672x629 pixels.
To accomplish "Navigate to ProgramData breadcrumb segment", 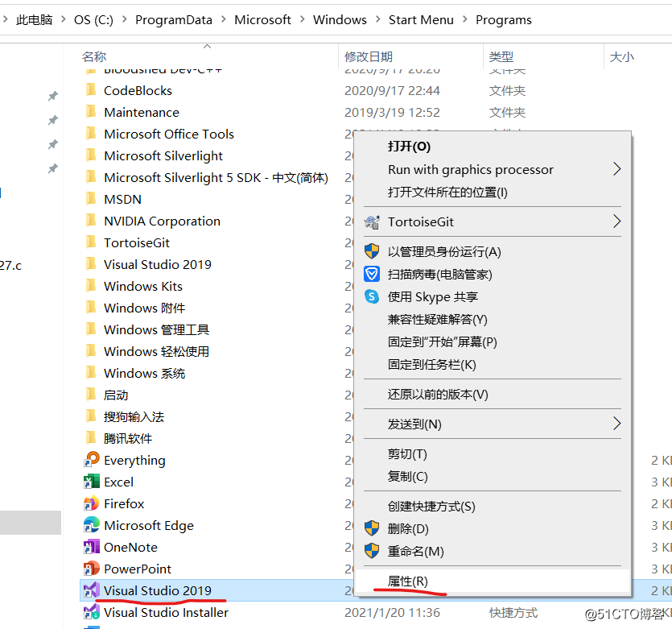I will (174, 19).
